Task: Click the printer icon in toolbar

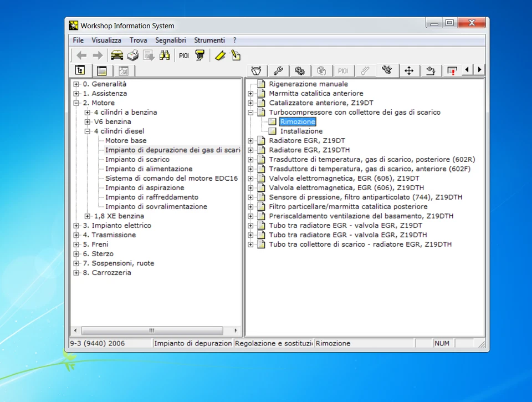Action: point(132,55)
